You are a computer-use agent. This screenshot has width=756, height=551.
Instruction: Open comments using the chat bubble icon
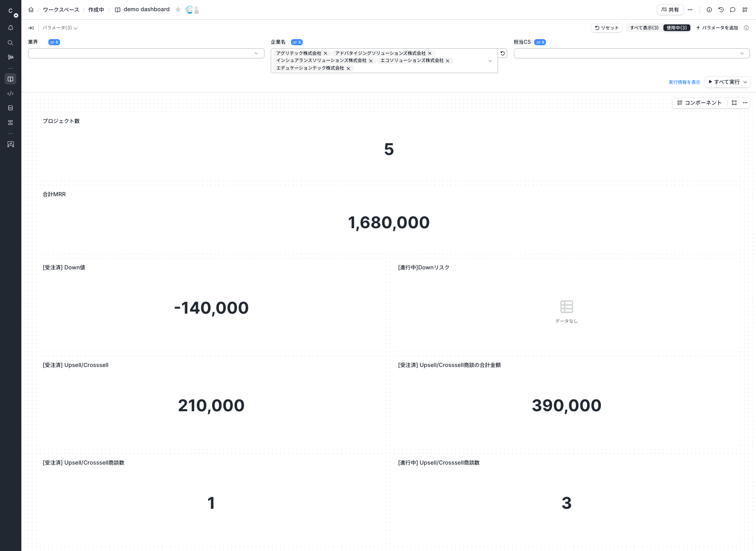(733, 10)
